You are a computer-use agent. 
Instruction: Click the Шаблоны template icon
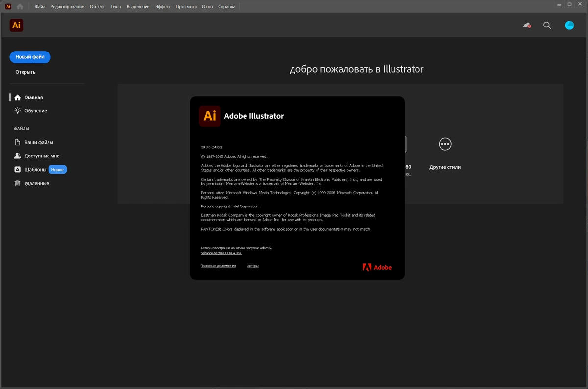(x=18, y=170)
